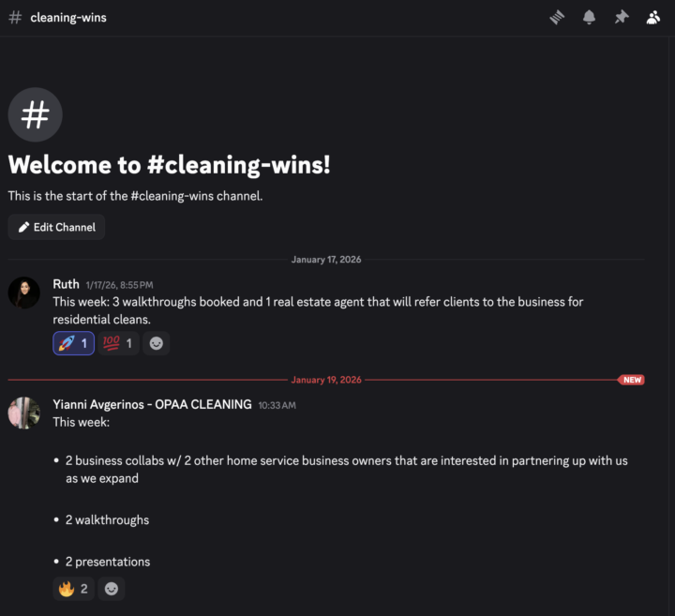Click the 8:55 PM timestamp on Ruth's message
675x616 pixels.
coord(119,285)
